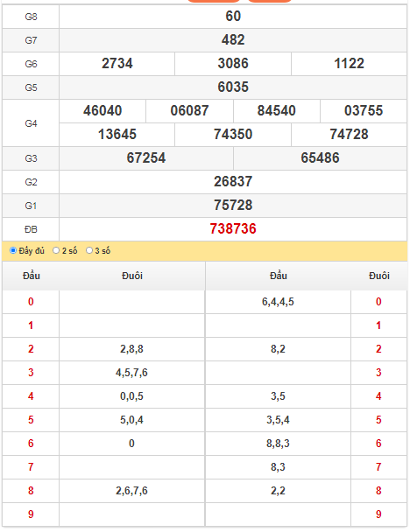Click the first "Đầu" column header
The height and width of the screenshot is (532, 410).
click(32, 276)
